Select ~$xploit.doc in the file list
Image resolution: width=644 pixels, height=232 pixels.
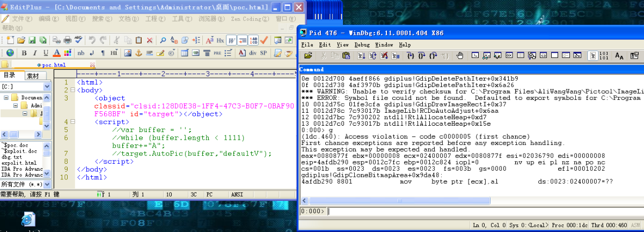(19, 150)
